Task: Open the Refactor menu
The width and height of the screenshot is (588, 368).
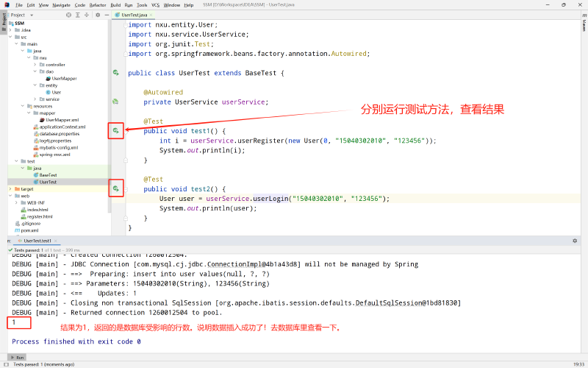Action: pos(98,5)
